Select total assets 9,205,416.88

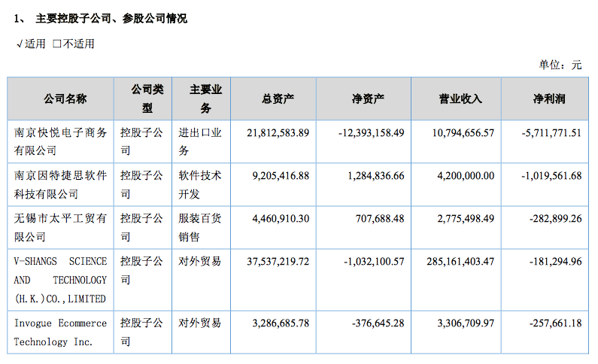281,176
